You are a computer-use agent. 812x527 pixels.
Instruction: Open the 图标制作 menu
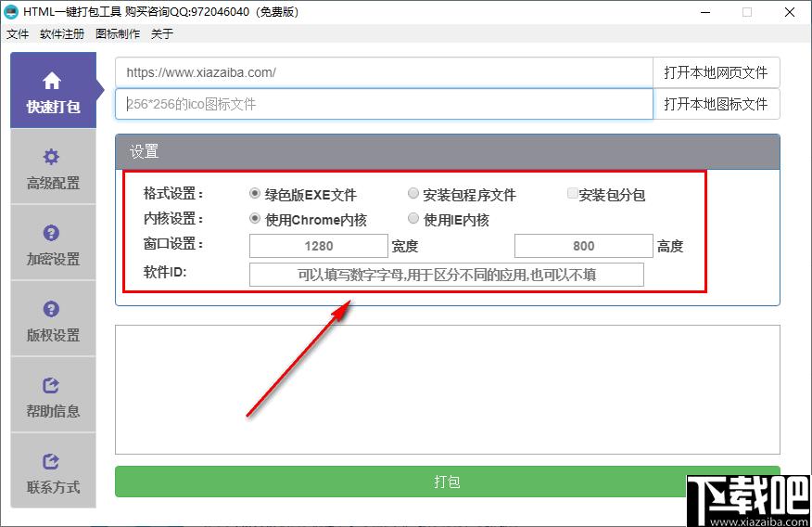click(x=118, y=34)
